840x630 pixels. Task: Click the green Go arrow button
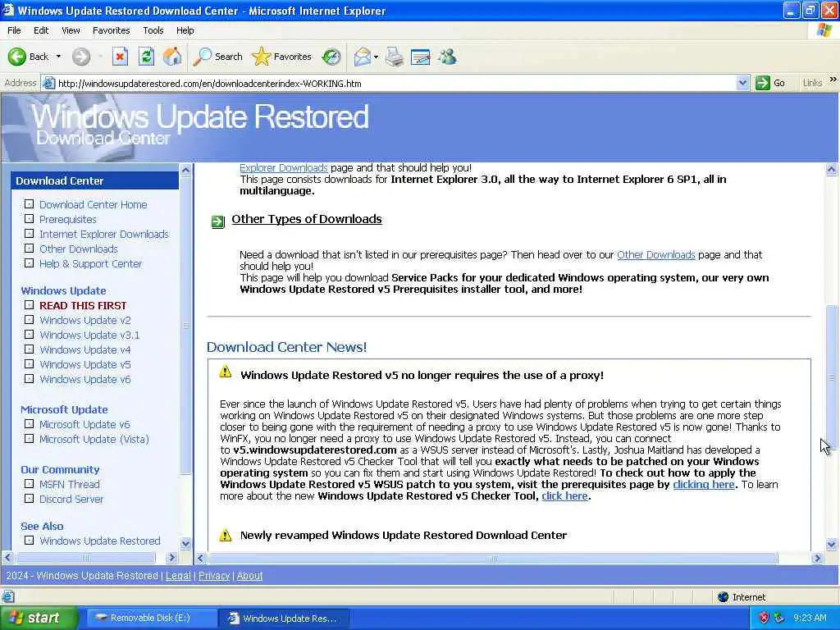[771, 83]
